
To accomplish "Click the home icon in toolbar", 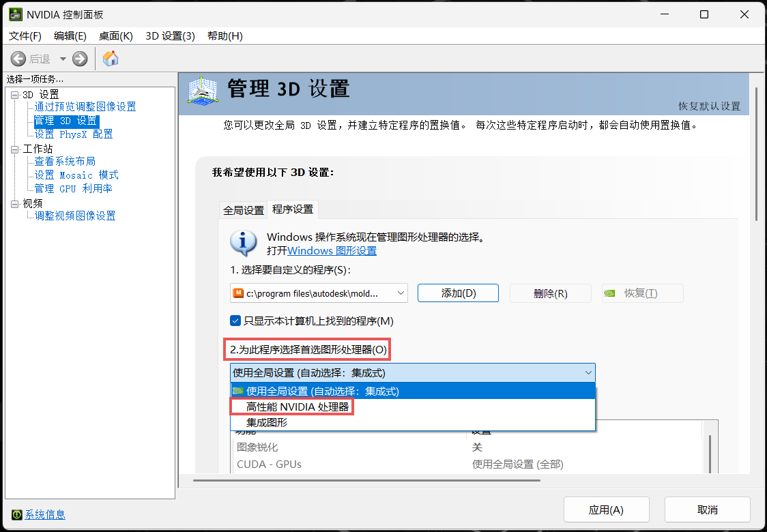I will pos(111,59).
